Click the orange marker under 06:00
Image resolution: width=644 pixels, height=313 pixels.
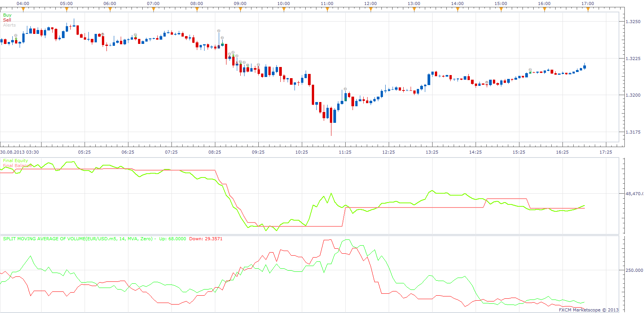(x=110, y=10)
